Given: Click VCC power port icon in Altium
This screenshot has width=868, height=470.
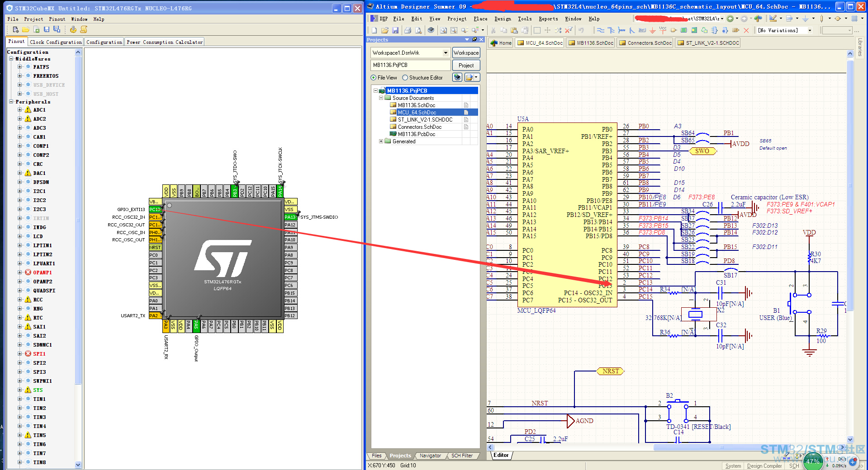Looking at the screenshot, I should click(x=663, y=30).
